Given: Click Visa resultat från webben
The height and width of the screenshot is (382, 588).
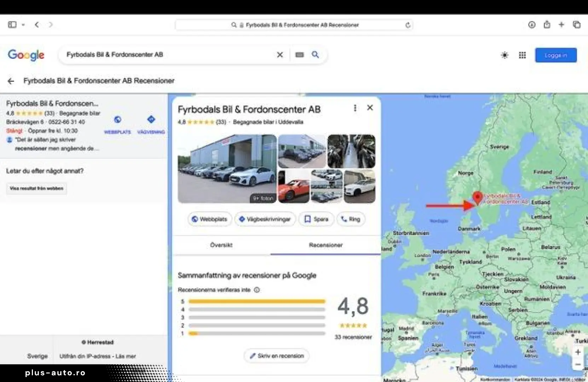Looking at the screenshot, I should coord(36,188).
